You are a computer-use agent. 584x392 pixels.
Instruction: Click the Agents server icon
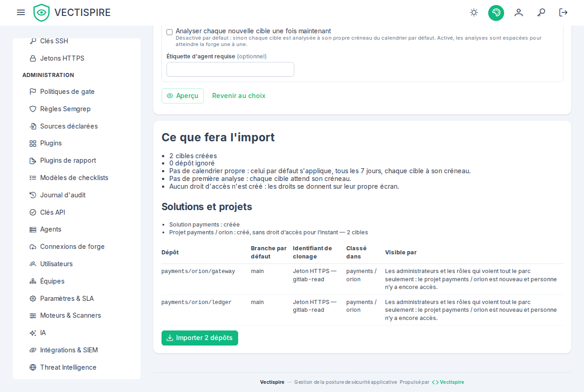pyautogui.click(x=33, y=229)
